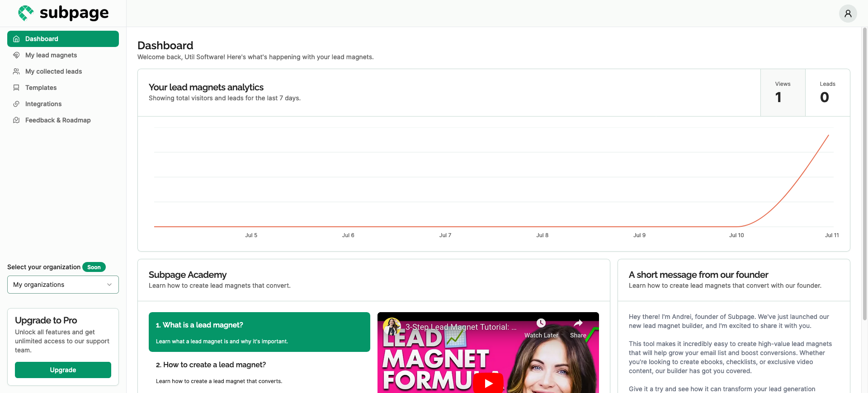This screenshot has width=868, height=393.
Task: Select the Leads analytics tab
Action: click(x=828, y=93)
